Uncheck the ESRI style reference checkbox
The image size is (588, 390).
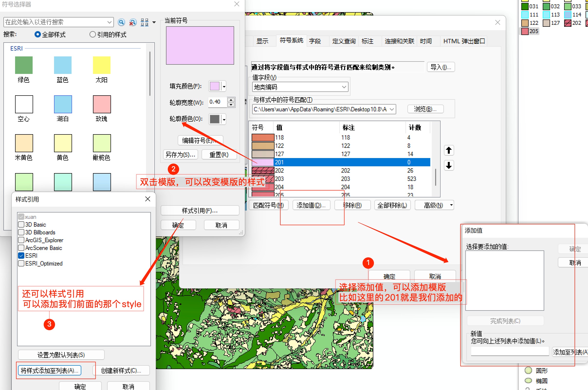click(x=21, y=256)
